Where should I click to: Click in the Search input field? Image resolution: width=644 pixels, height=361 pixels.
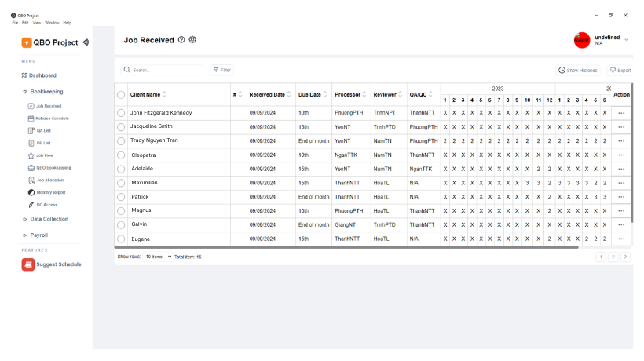[165, 70]
